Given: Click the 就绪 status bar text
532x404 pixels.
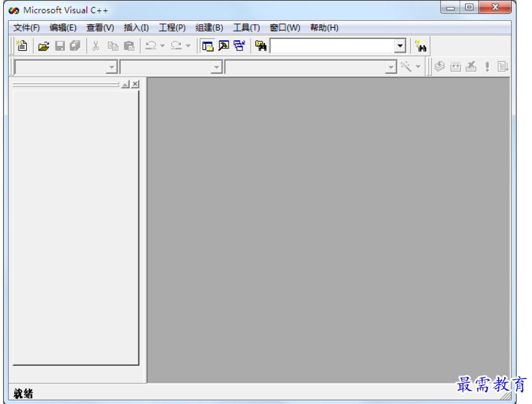Looking at the screenshot, I should tap(23, 393).
